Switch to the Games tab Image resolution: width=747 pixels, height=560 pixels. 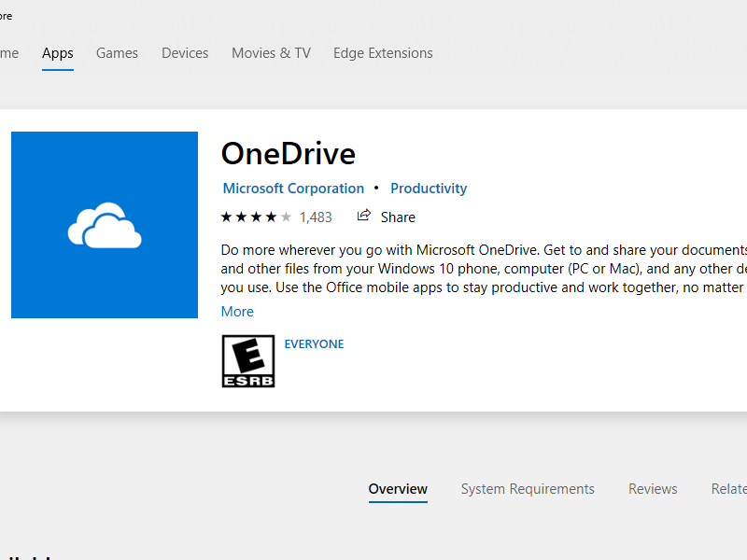[117, 53]
